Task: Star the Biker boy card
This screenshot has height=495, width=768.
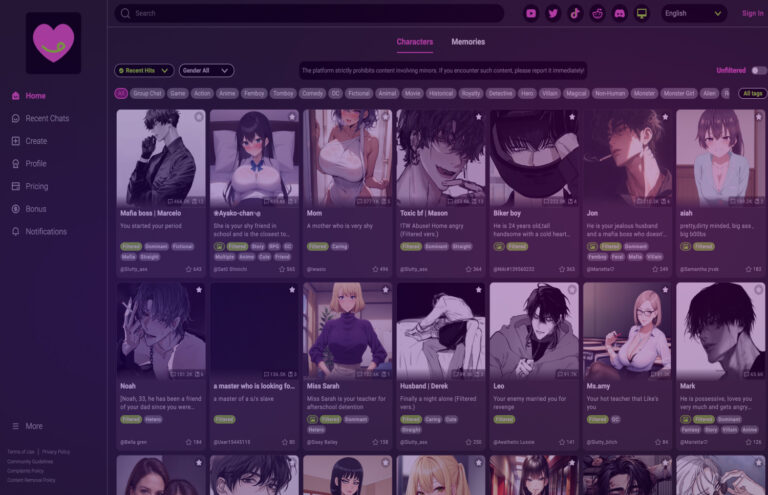Action: [572, 117]
